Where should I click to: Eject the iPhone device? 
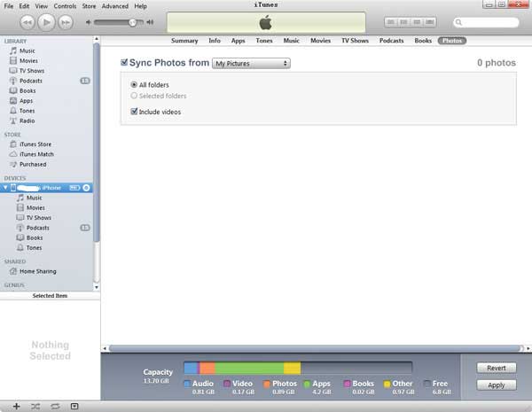pos(87,188)
